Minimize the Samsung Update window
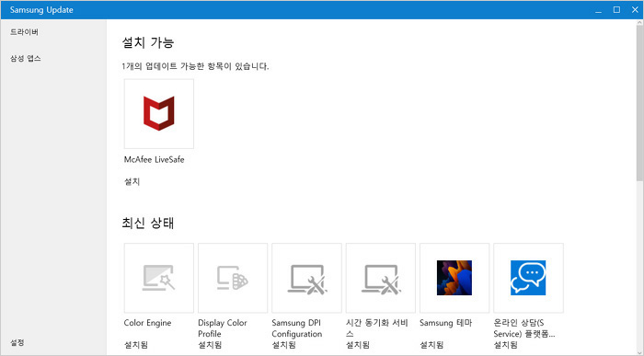Screen dimensions: 644x356 click(598, 10)
